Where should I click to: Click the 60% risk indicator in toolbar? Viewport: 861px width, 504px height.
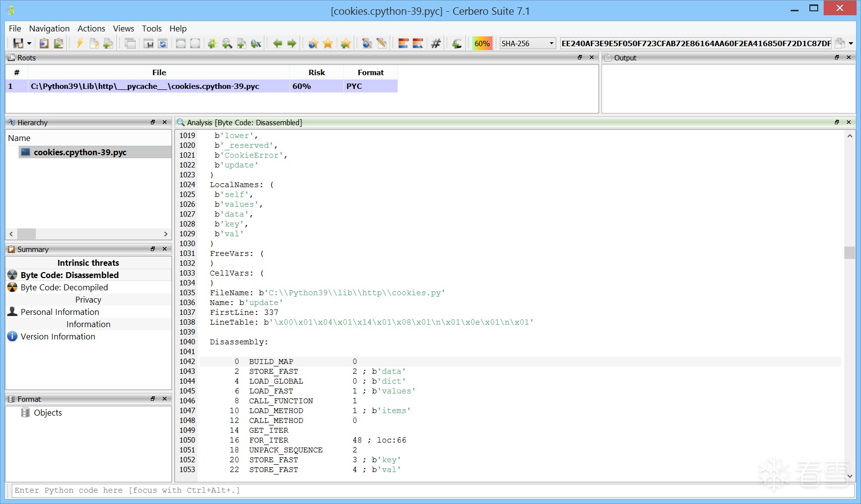482,43
